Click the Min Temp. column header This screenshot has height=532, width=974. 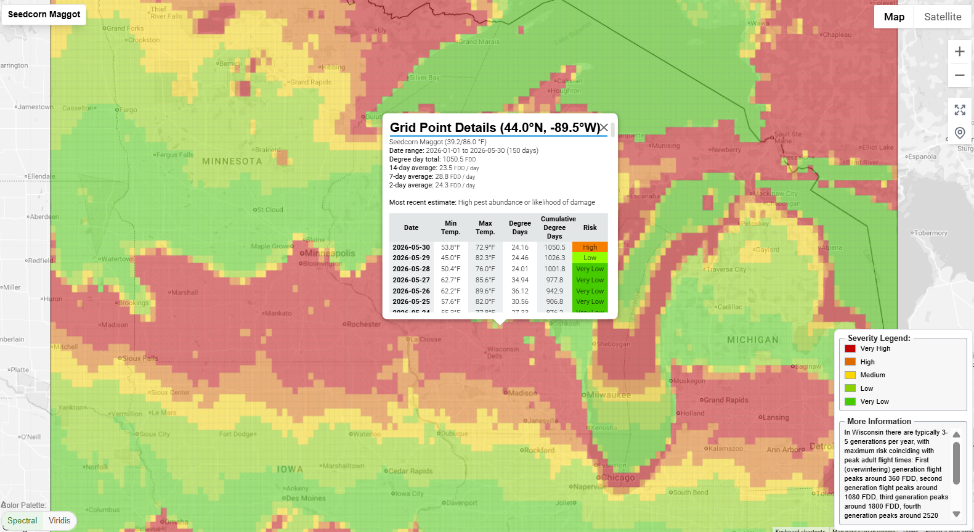coord(450,227)
